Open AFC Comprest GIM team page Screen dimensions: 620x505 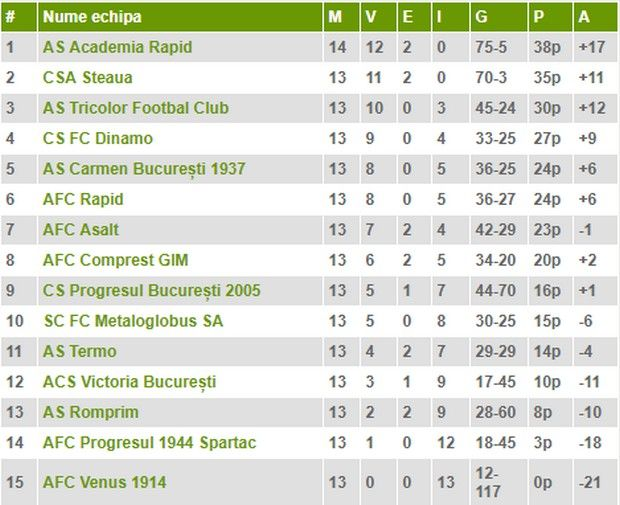click(115, 260)
